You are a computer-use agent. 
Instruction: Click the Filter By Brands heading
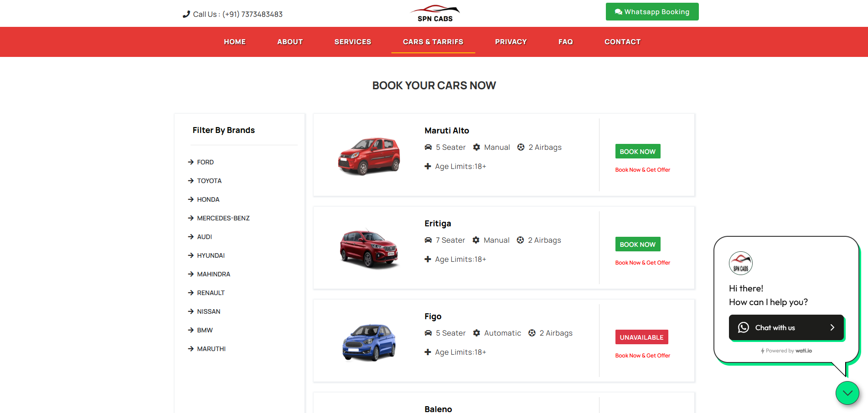pyautogui.click(x=223, y=130)
